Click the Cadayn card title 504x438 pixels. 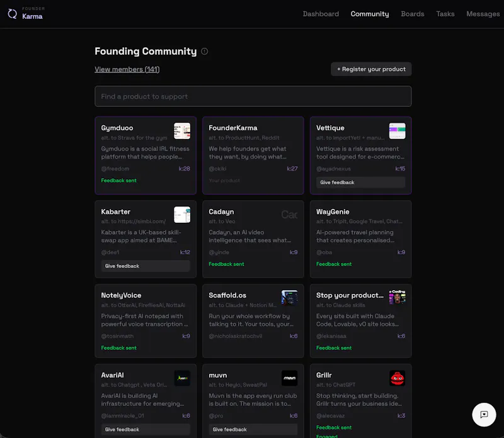tap(221, 211)
